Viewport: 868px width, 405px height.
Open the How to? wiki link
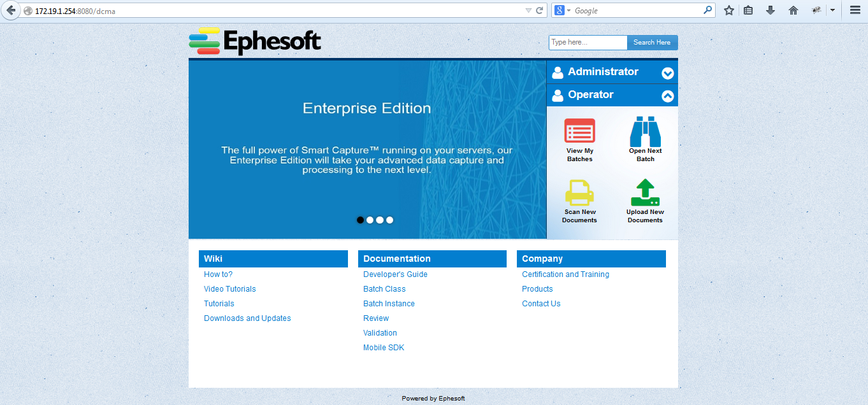coord(218,274)
